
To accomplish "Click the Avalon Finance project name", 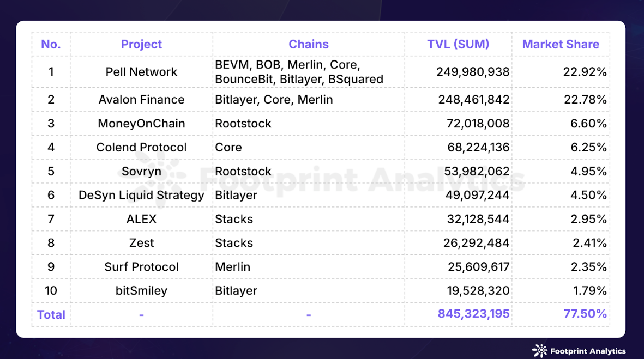I will click(x=141, y=99).
